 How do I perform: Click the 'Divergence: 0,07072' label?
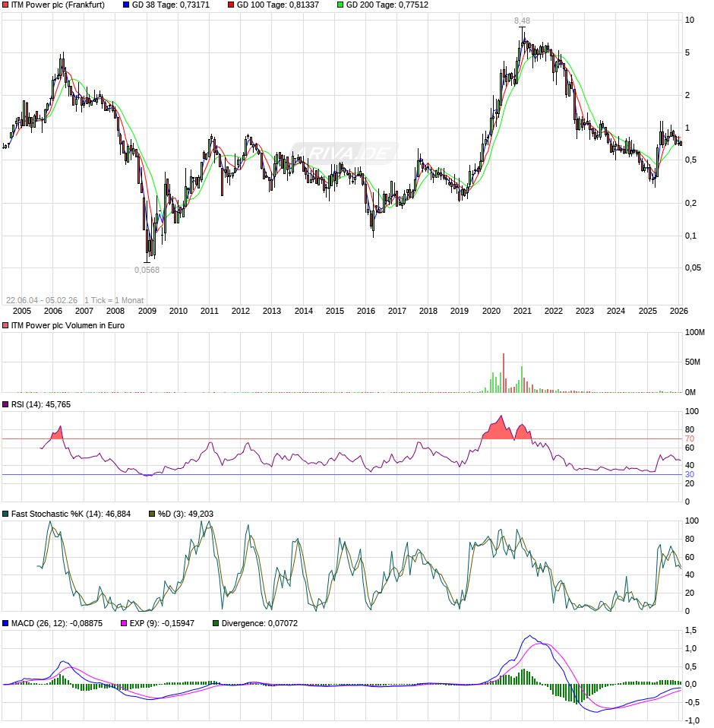tap(260, 624)
